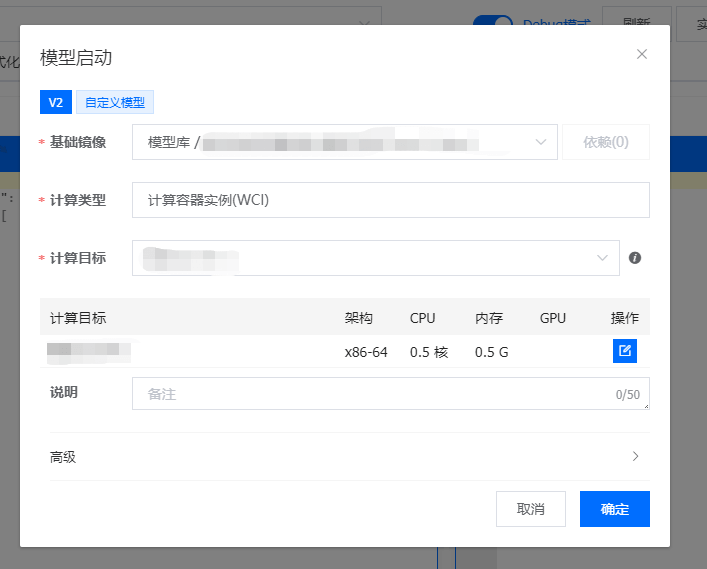The height and width of the screenshot is (569, 707).
Task: Click the info icon beside 计算目标 dropdown
Action: coord(635,258)
